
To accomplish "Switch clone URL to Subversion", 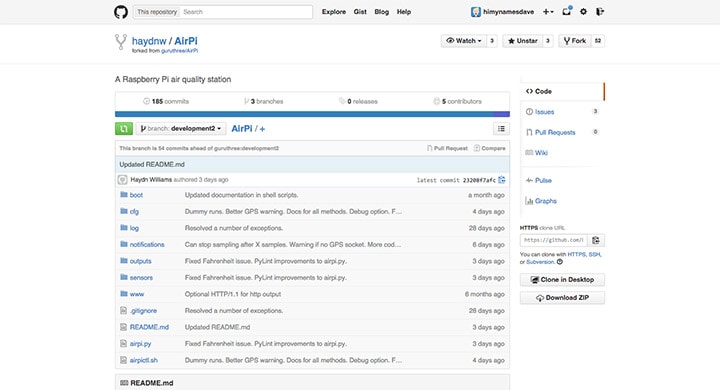I will click(x=540, y=262).
